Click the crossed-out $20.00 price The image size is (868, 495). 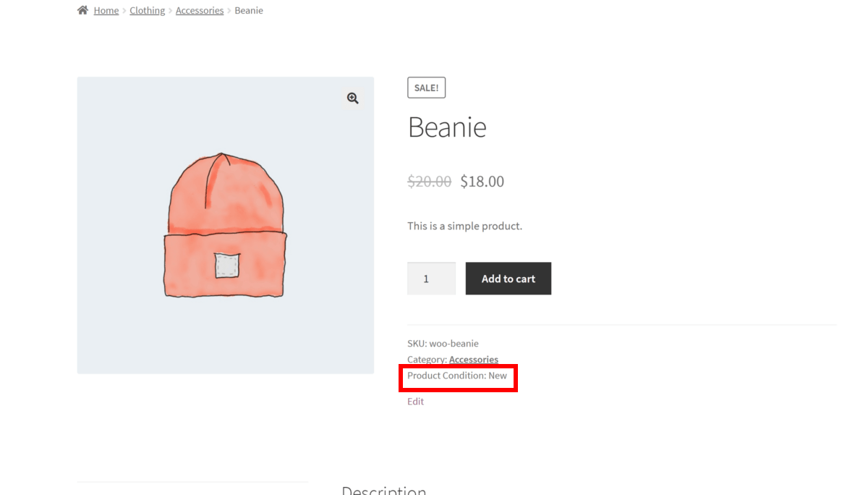pos(429,181)
